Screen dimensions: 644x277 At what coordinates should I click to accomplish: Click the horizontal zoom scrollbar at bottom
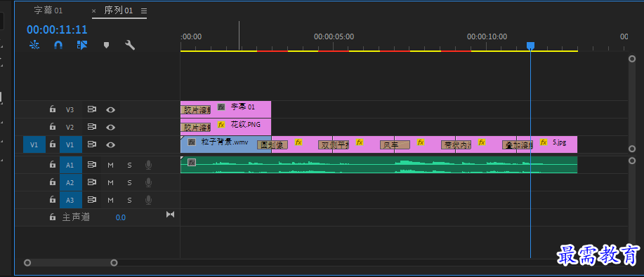coord(71,263)
